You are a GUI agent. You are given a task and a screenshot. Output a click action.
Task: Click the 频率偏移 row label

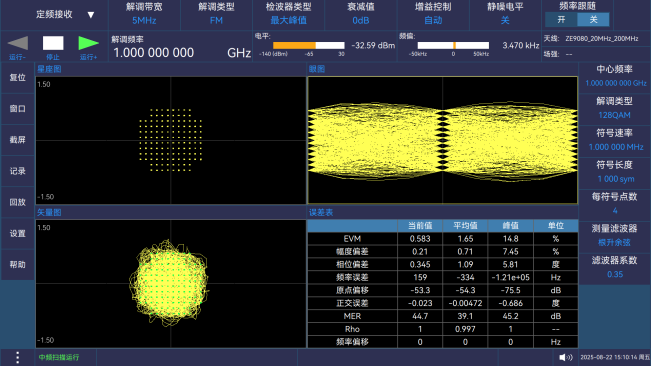(x=352, y=342)
